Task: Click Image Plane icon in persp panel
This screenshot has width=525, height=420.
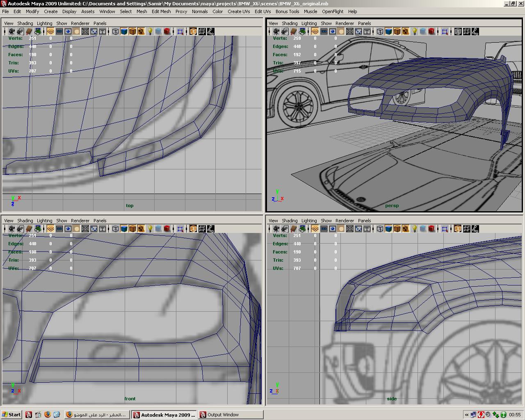Action: pos(302,32)
